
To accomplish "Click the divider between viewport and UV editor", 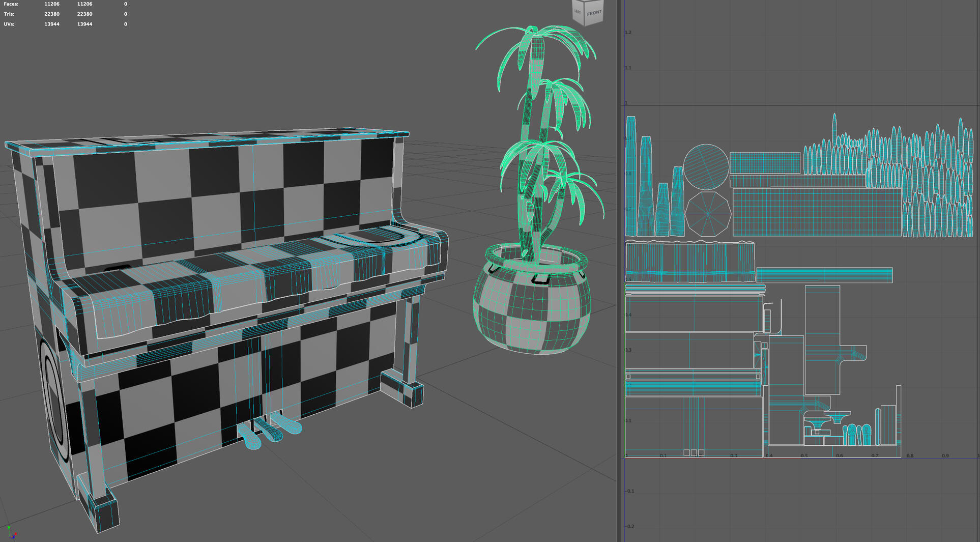I will point(620,254).
